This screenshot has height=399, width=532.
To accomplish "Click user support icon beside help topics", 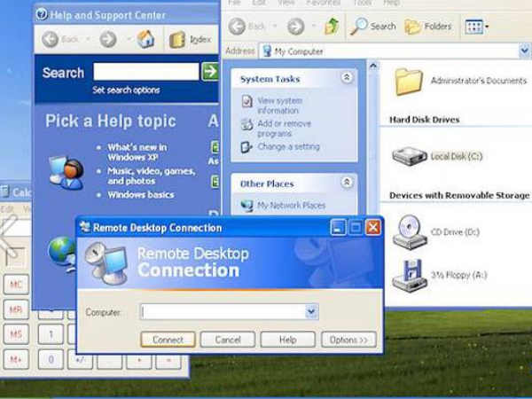I will (66, 172).
